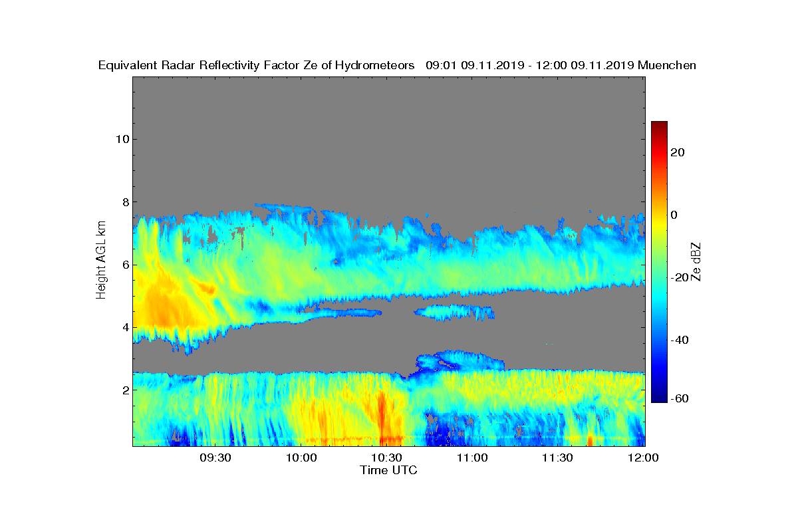Click the 'Height AGL km' axis label
This screenshot has width=798, height=532.
[x=101, y=261]
